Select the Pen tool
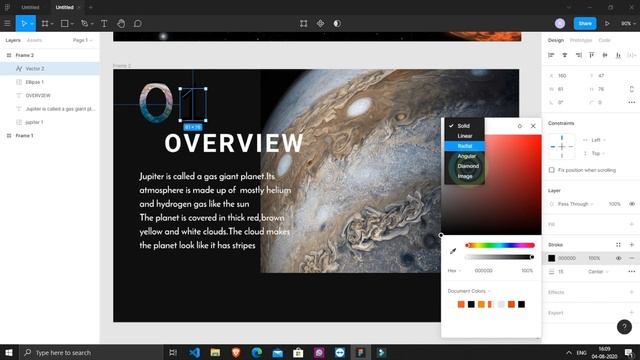 (x=84, y=24)
